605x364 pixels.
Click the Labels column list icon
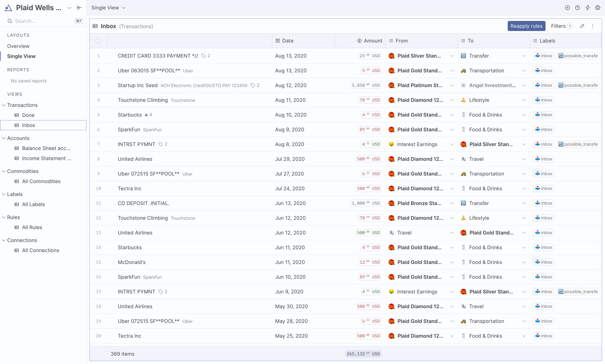[x=535, y=41]
